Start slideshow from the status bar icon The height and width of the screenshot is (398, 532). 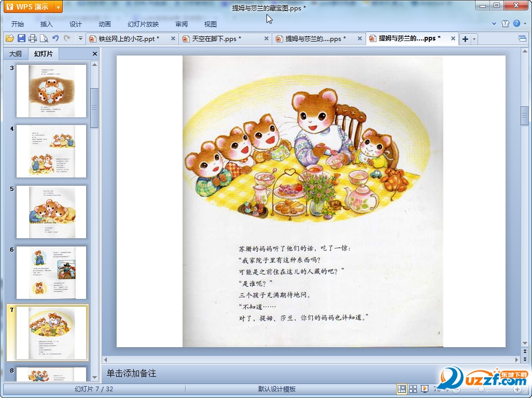pos(424,389)
